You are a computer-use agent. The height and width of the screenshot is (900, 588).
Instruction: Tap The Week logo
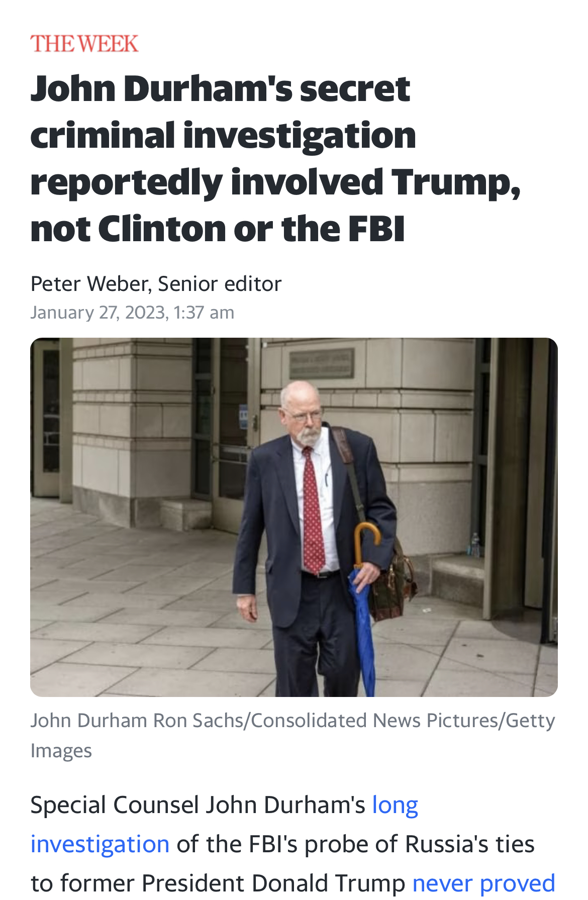tap(84, 44)
